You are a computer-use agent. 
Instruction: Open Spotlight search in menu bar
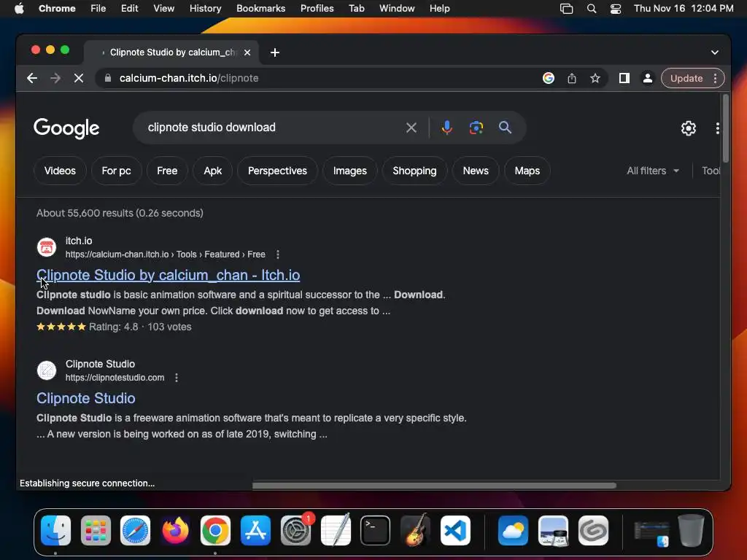591,9
